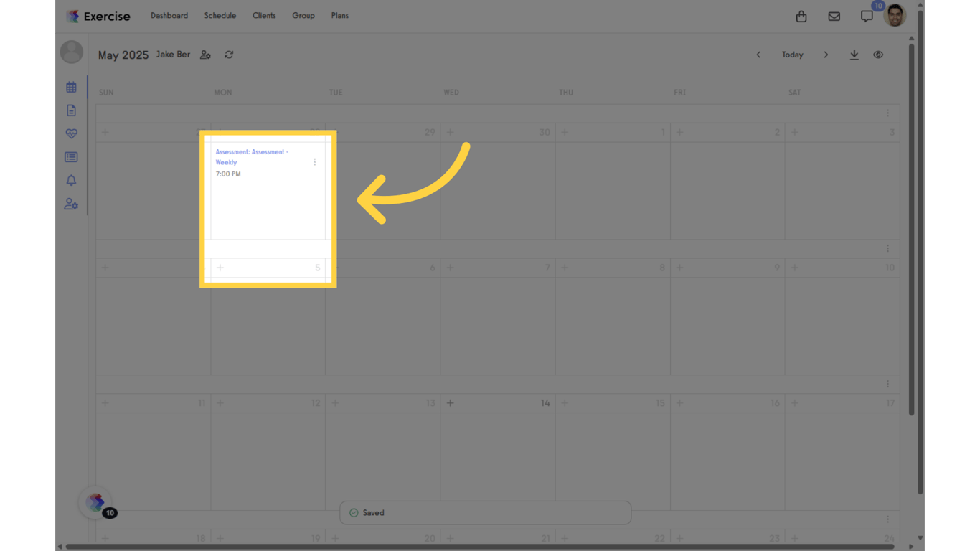The image size is (980, 551).
Task: Expand options for the Assessment Weekly event
Action: 314,162
